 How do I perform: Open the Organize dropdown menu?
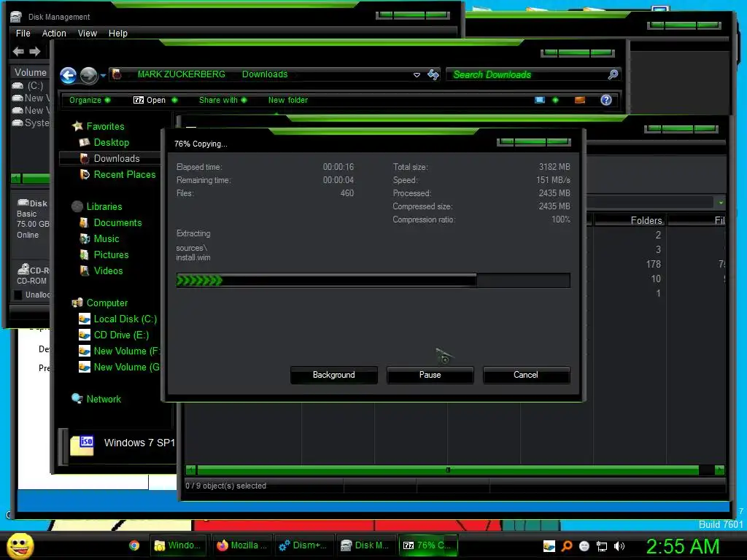90,100
